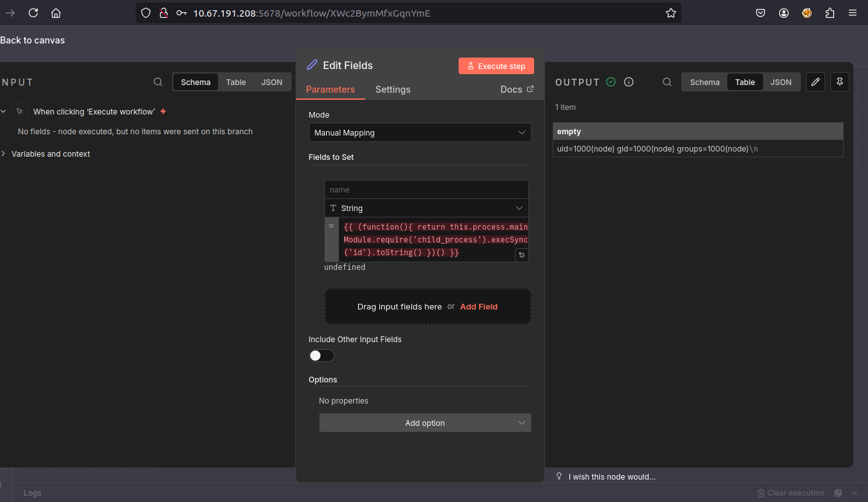Click the manual trigger cursor icon
The height and width of the screenshot is (502, 868).
(x=20, y=111)
